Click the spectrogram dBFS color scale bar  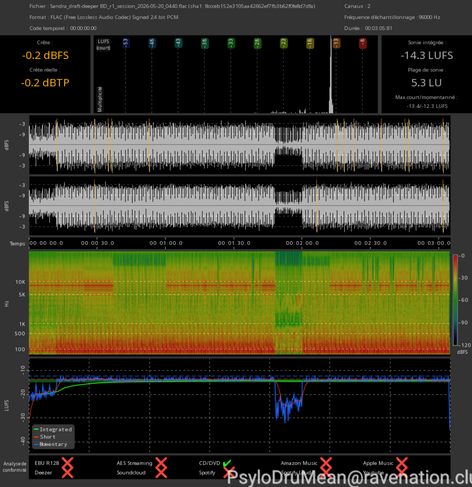click(x=455, y=300)
